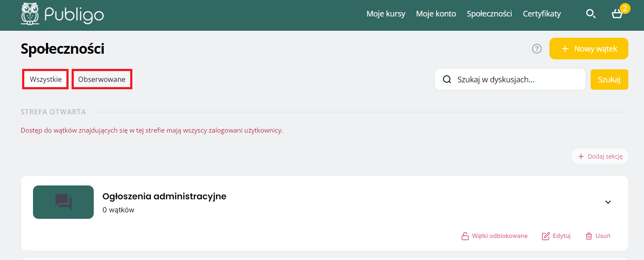Viewport: 644px width, 260px height.
Task: Click Dodaj sekcję button
Action: [600, 156]
